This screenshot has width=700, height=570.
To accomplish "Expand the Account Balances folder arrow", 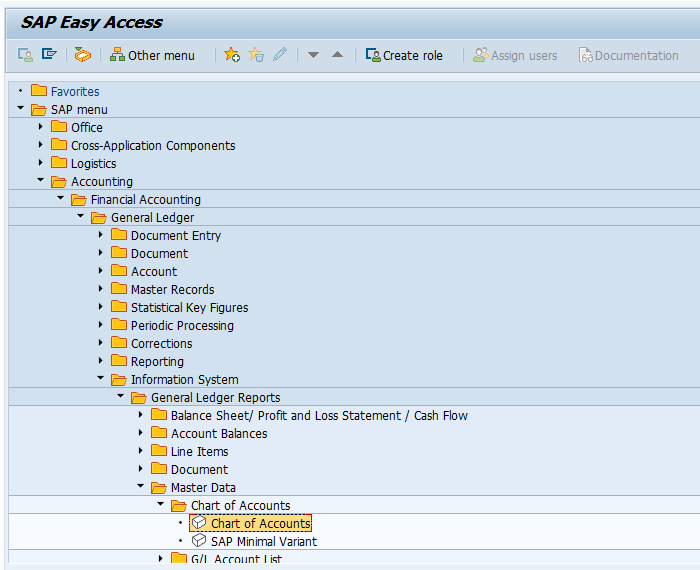I will [141, 432].
